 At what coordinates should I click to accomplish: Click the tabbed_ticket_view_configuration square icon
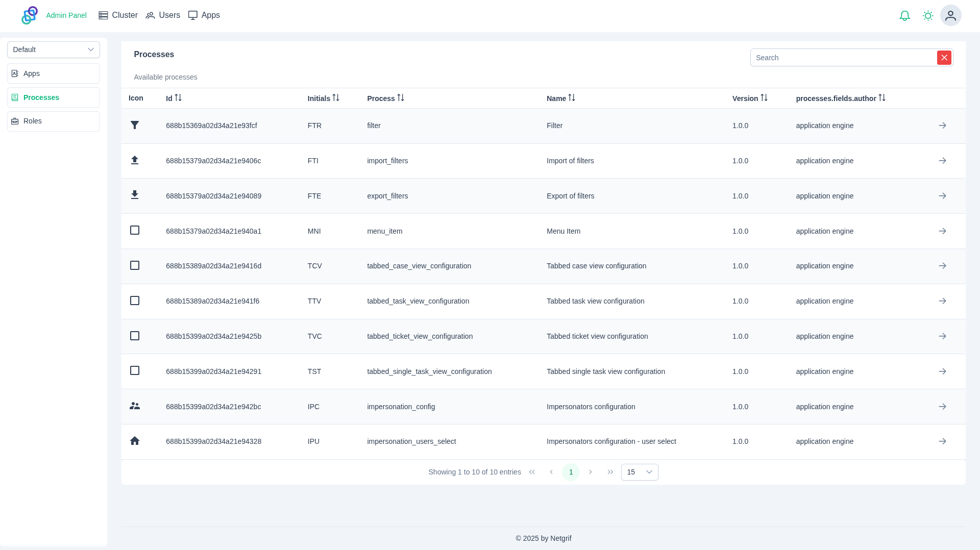click(135, 336)
